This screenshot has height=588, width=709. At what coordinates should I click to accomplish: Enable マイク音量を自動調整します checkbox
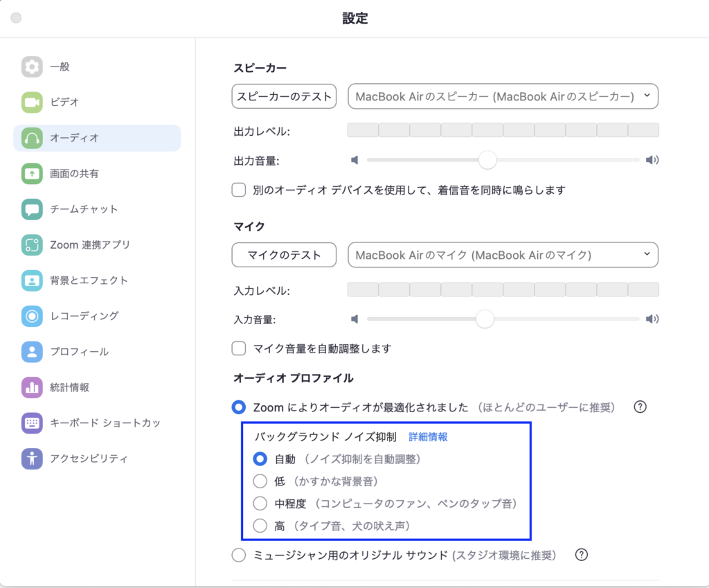tap(239, 348)
